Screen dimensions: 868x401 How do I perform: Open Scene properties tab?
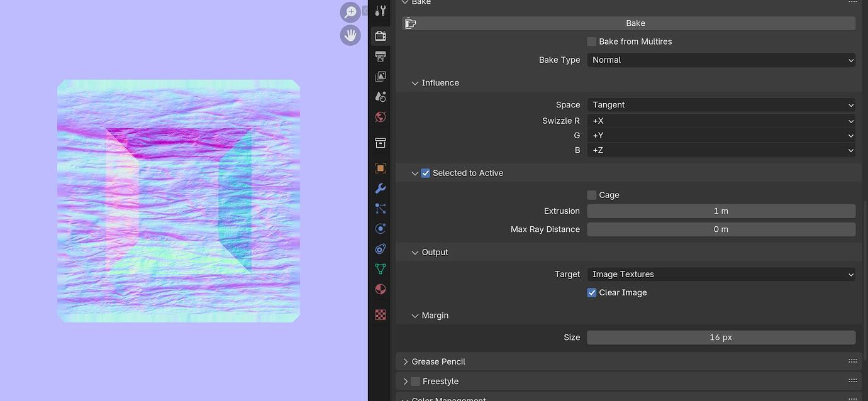coord(380,97)
